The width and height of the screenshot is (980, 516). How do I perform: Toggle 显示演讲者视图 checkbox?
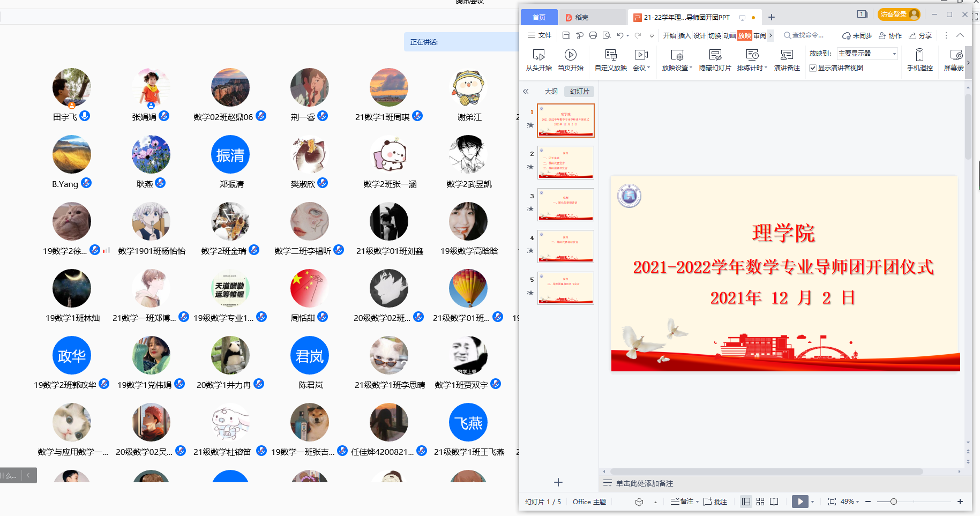pos(813,68)
